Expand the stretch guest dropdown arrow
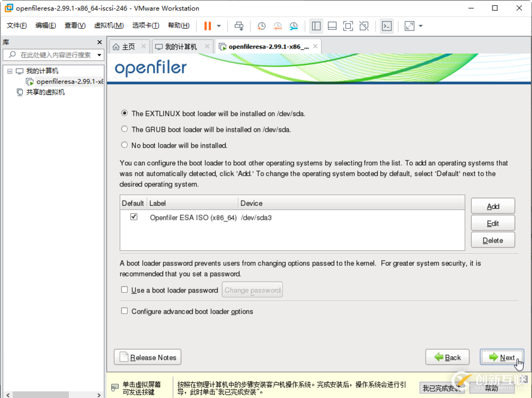The image size is (532, 398). coord(421,26)
